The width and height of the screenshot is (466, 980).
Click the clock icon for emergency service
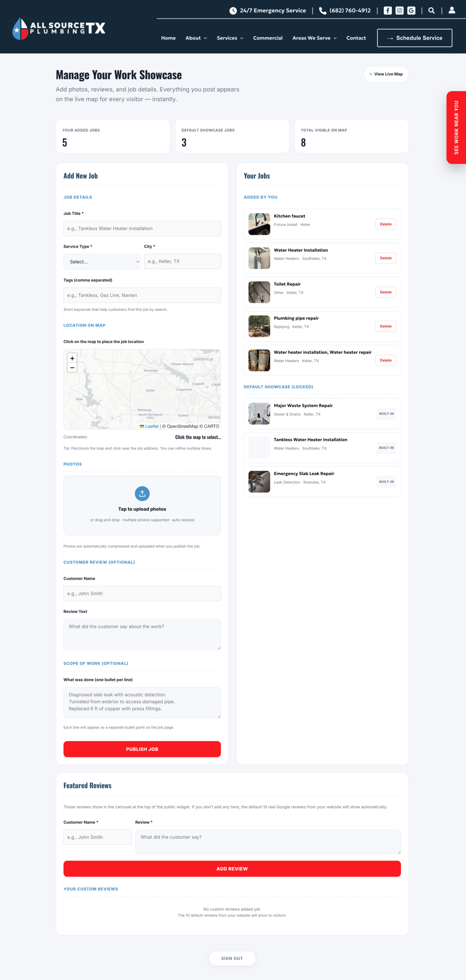click(x=233, y=11)
